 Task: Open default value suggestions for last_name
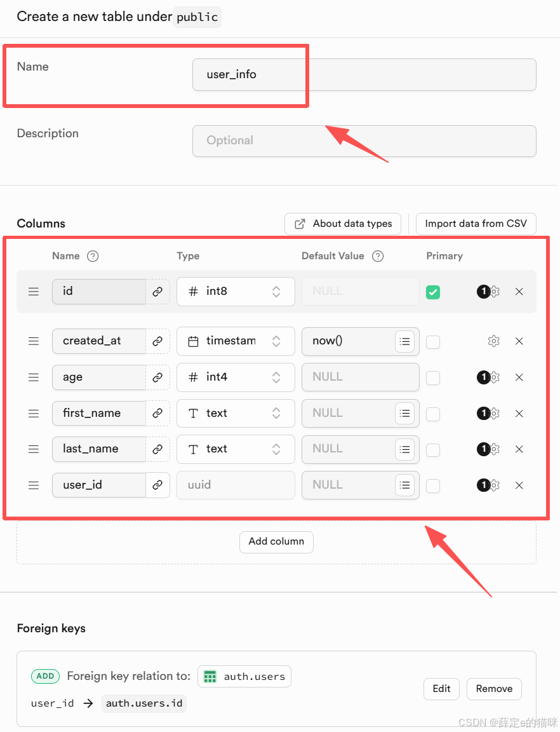(404, 450)
